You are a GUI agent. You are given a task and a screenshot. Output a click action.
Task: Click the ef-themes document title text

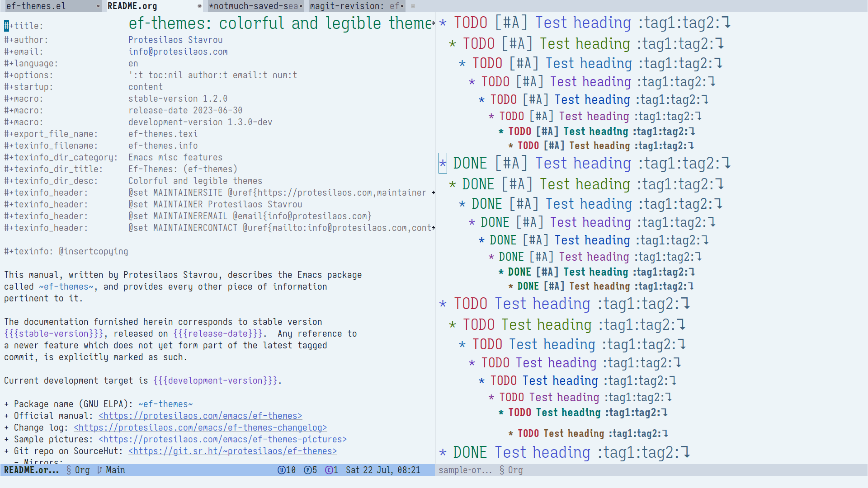pos(280,23)
